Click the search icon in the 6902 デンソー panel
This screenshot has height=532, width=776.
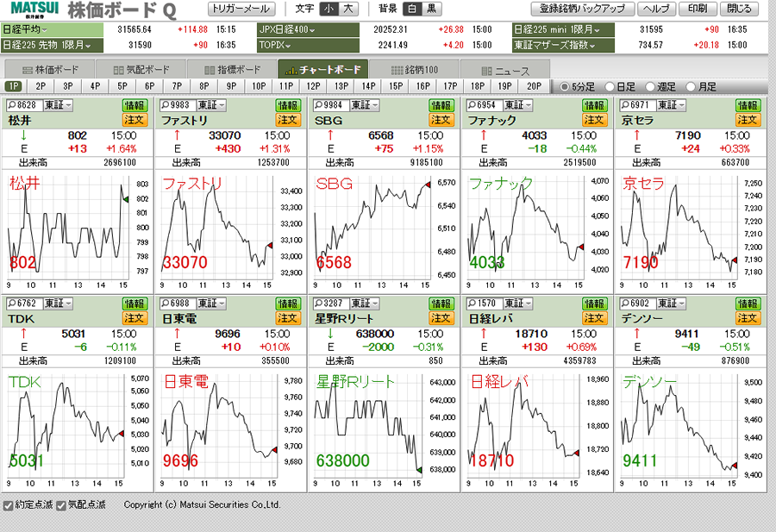pos(625,303)
